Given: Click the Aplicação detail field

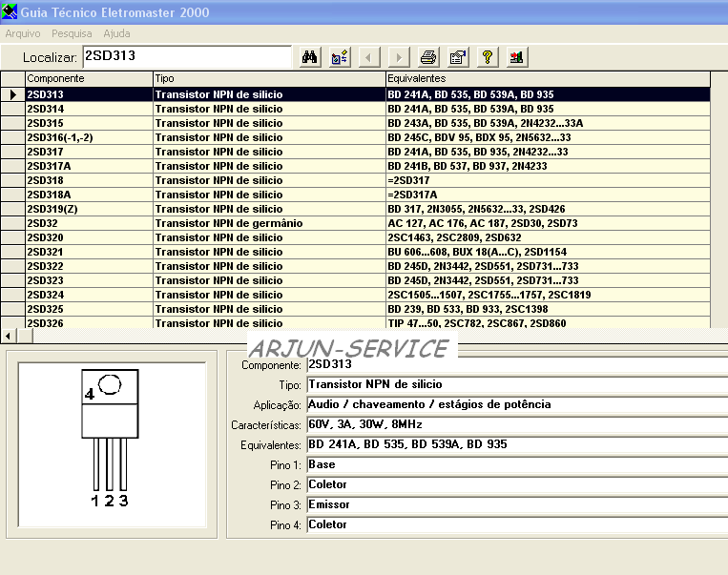Looking at the screenshot, I should pos(517,404).
